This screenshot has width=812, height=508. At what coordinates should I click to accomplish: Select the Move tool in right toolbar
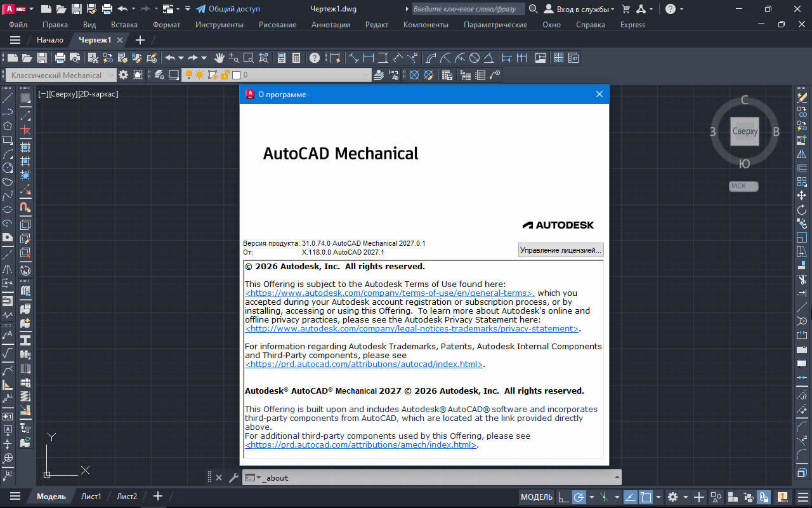[x=802, y=196]
